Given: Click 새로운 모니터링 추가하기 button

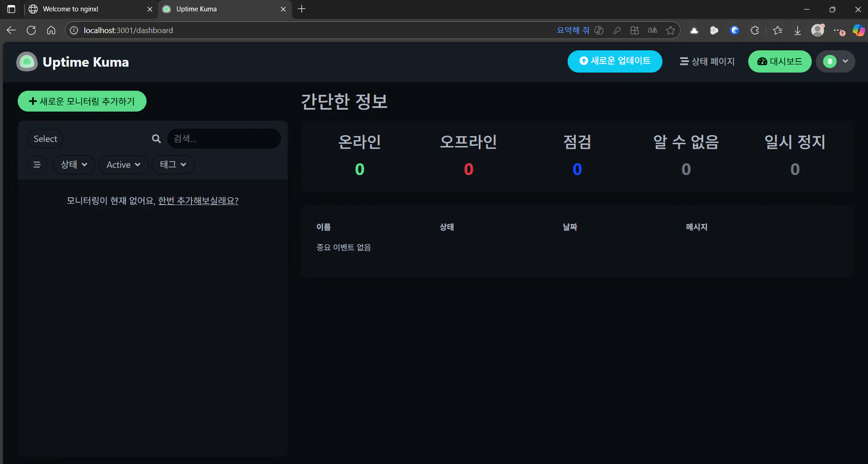Looking at the screenshot, I should pyautogui.click(x=82, y=101).
